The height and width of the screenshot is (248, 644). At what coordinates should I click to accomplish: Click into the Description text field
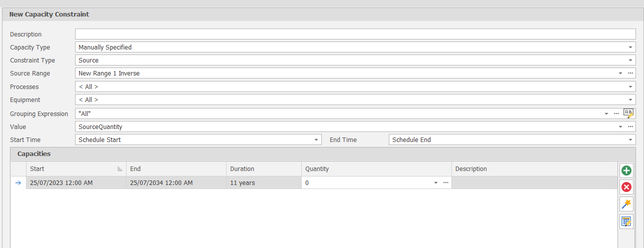click(x=355, y=34)
